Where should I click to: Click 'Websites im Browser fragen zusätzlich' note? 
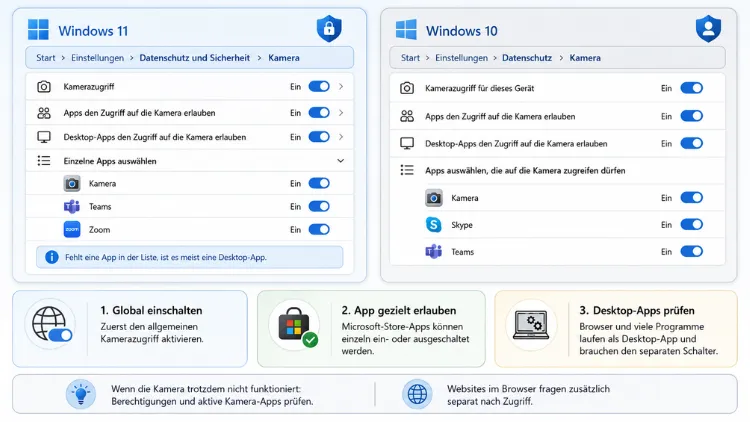click(529, 395)
